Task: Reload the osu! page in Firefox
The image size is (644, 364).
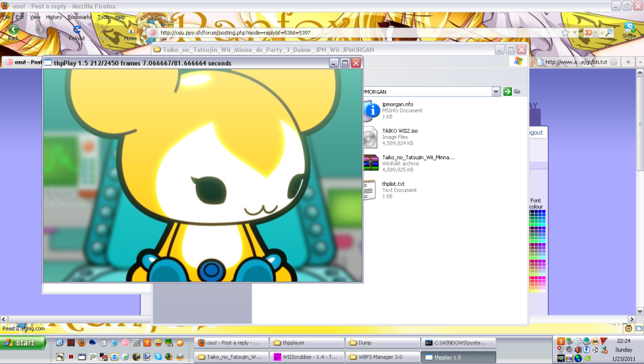Action: [x=77, y=30]
